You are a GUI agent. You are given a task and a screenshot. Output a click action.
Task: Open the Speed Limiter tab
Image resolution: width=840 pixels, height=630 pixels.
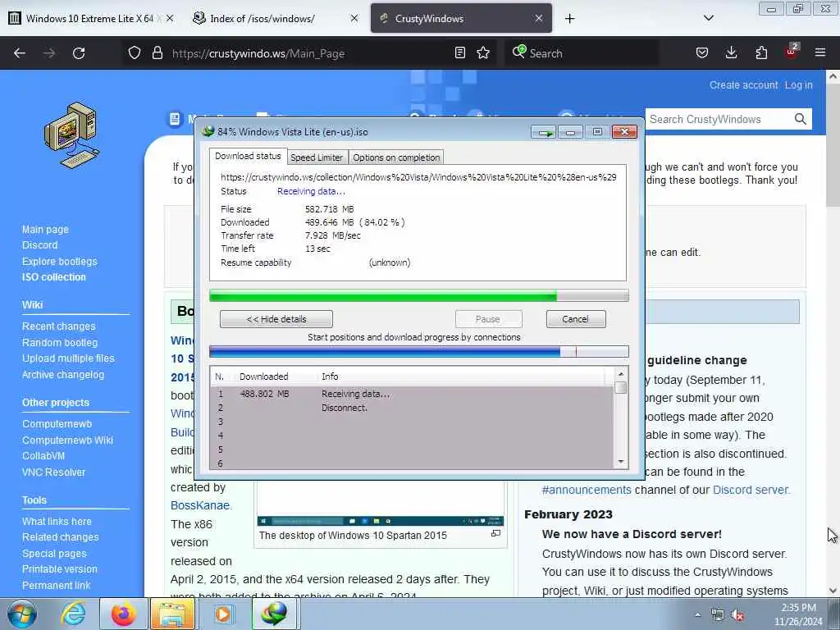(x=317, y=157)
